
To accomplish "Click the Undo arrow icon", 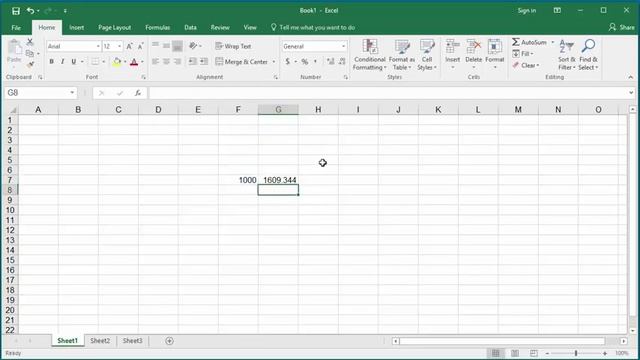I will 30,11.
